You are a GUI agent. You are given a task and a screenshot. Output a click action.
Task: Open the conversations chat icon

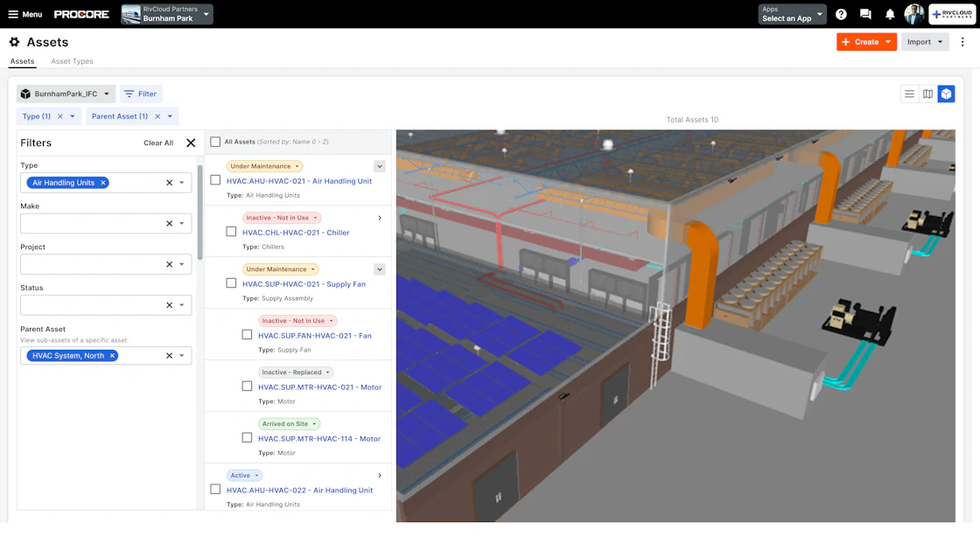coord(865,14)
